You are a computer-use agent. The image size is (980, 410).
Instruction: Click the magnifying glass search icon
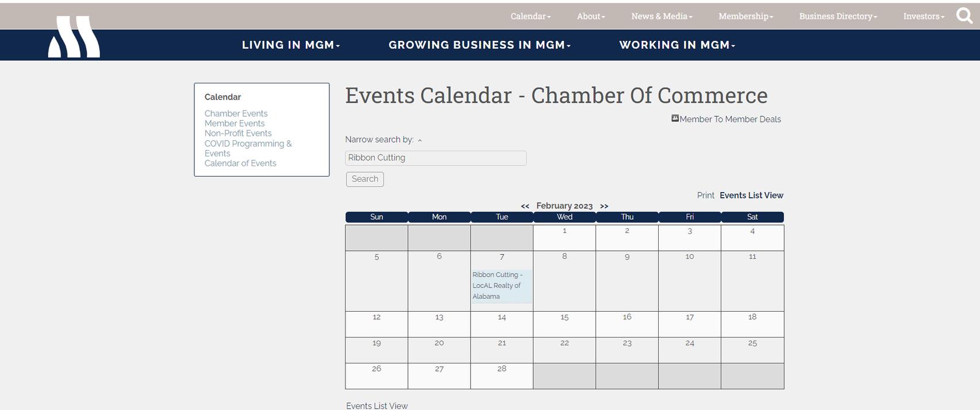tap(964, 16)
